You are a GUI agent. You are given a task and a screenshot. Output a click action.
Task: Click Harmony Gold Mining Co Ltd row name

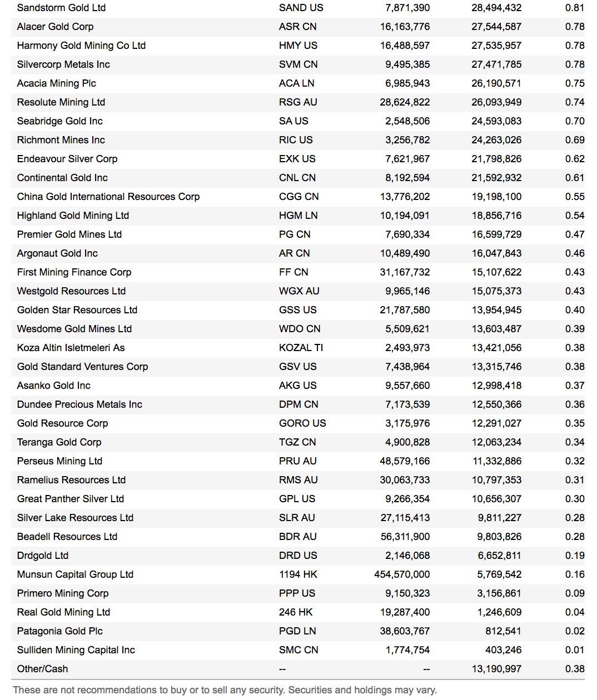pos(81,46)
